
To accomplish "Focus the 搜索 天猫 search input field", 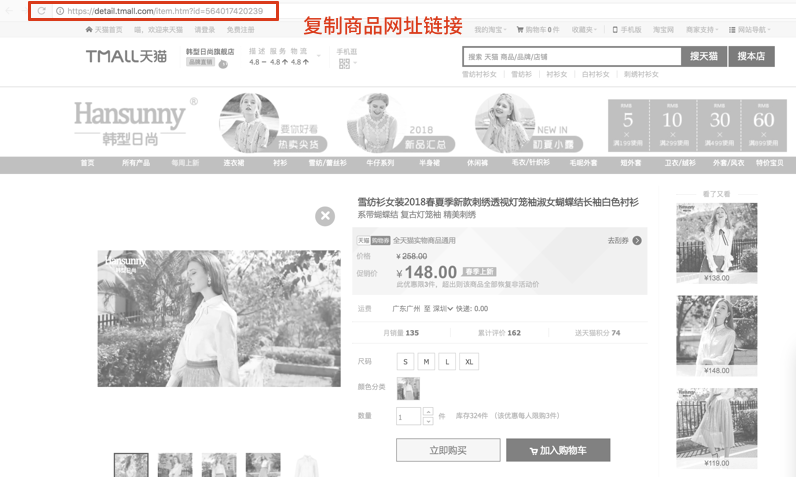I will (x=572, y=56).
